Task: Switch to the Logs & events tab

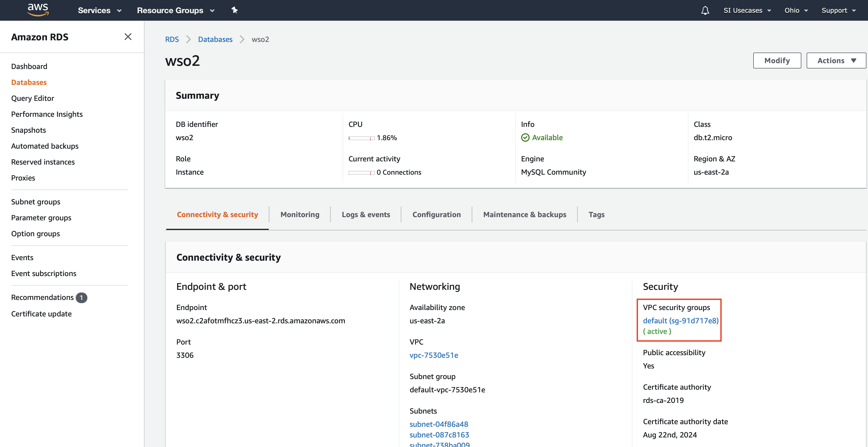Action: point(365,214)
